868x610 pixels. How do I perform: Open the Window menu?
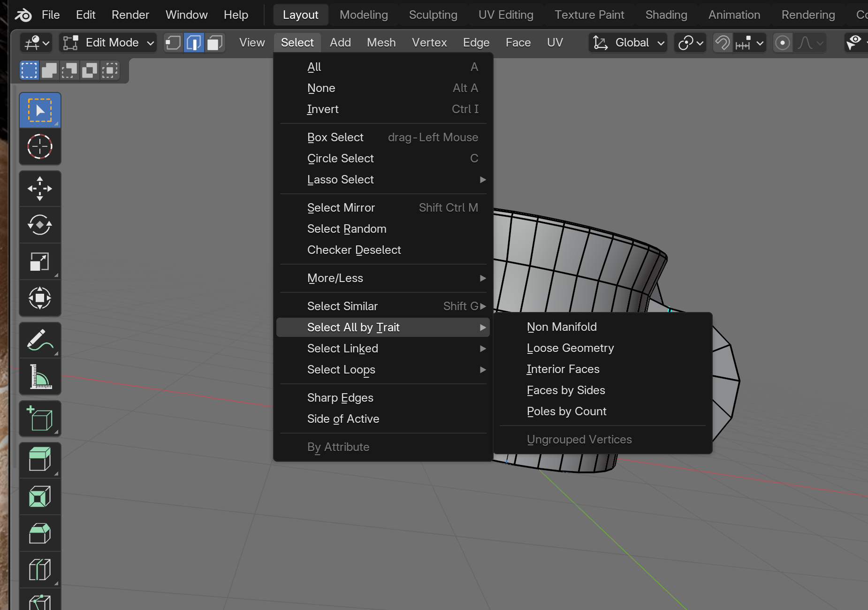pyautogui.click(x=187, y=15)
